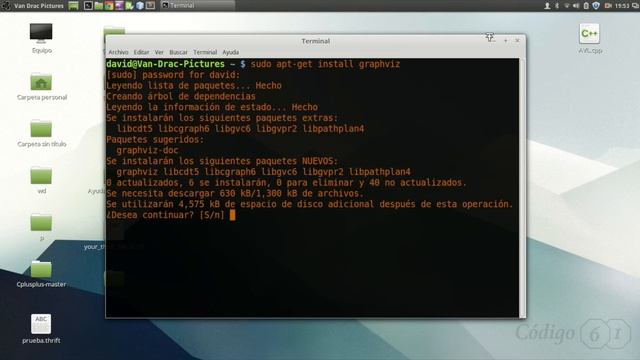Open the Buscar menu in Terminal

pyautogui.click(x=178, y=52)
